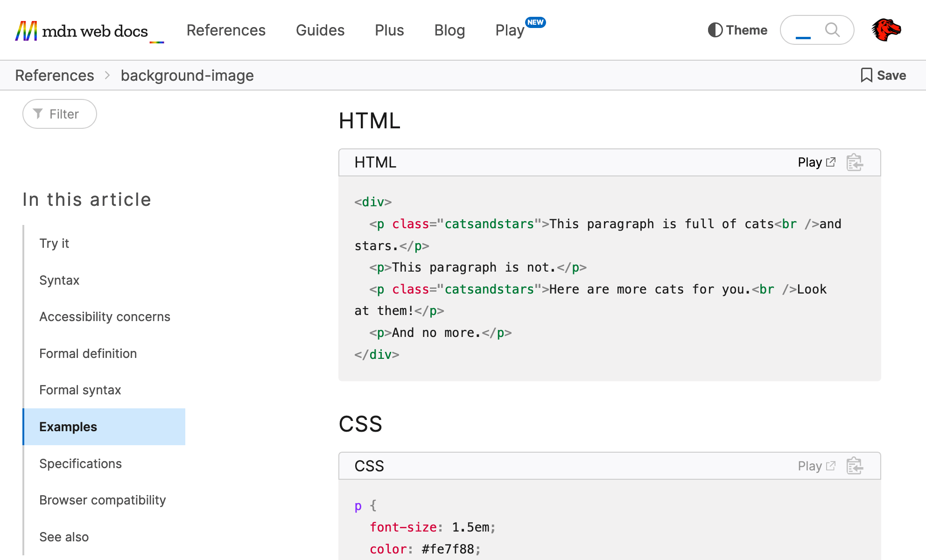
Task: Go to the Blog page
Action: (x=449, y=30)
